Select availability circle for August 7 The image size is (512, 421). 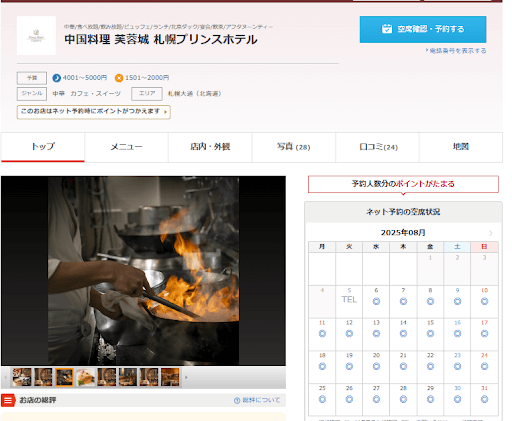point(403,301)
